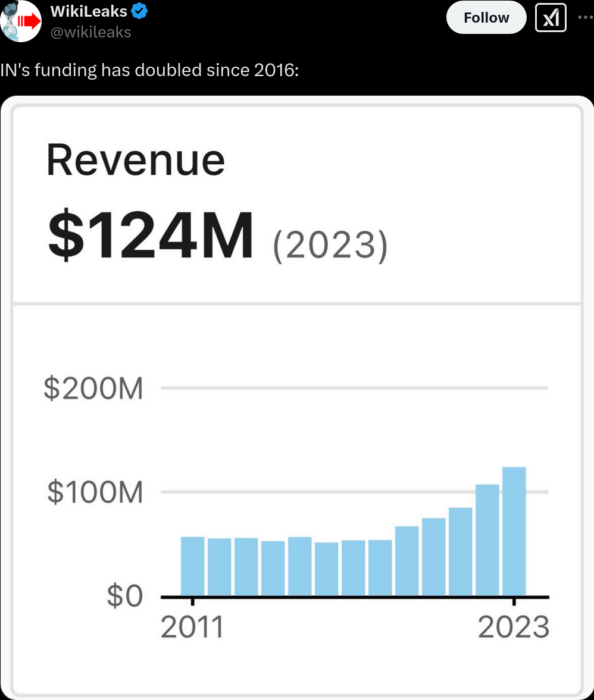The width and height of the screenshot is (594, 700).
Task: Follow the WikiLeaks account
Action: [486, 17]
